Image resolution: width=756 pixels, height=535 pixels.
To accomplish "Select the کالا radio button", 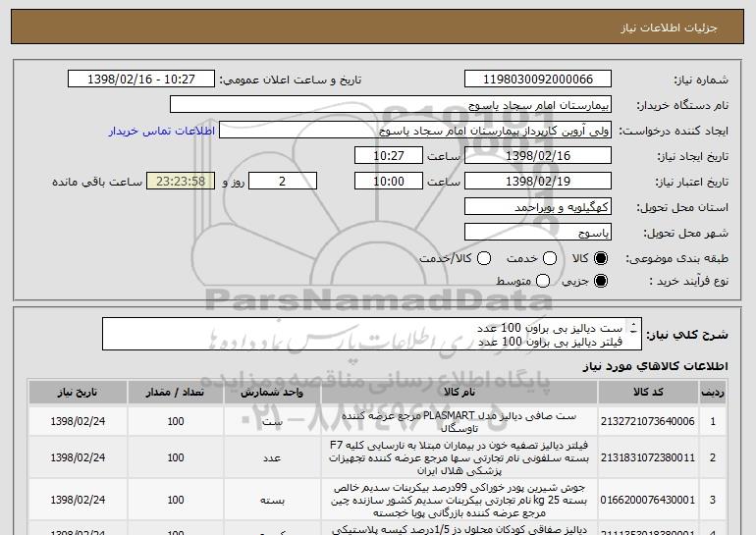I will [601, 259].
